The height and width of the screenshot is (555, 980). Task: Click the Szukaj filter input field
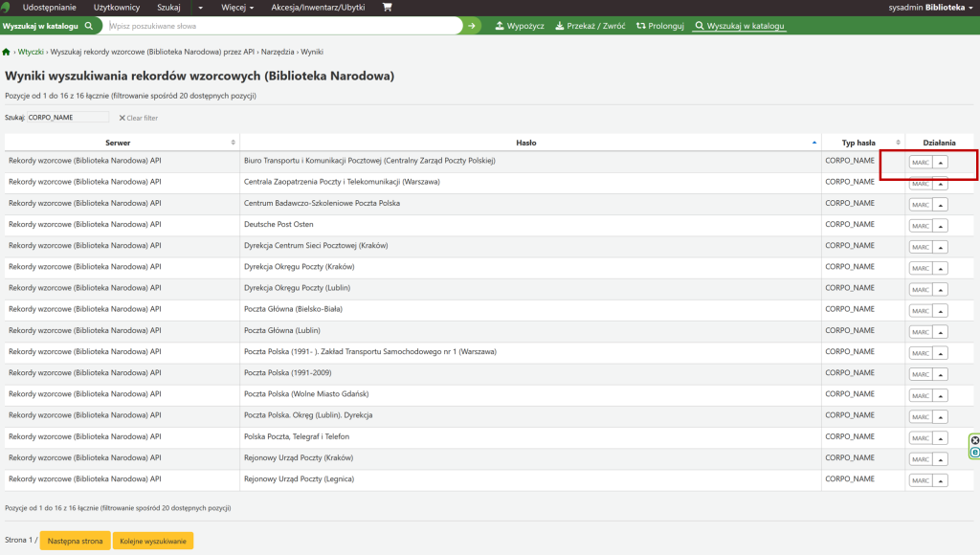tap(69, 117)
